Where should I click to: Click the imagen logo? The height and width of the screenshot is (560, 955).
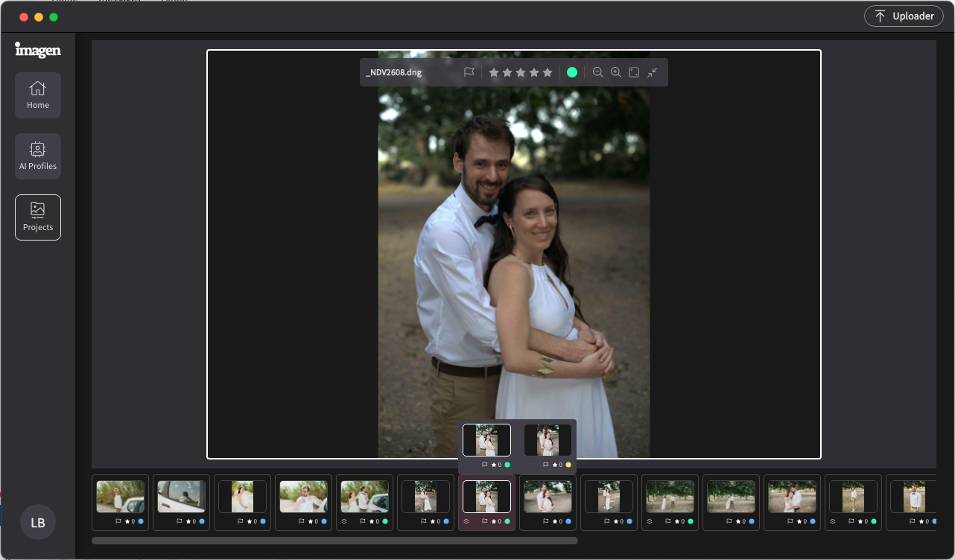pos(38,50)
